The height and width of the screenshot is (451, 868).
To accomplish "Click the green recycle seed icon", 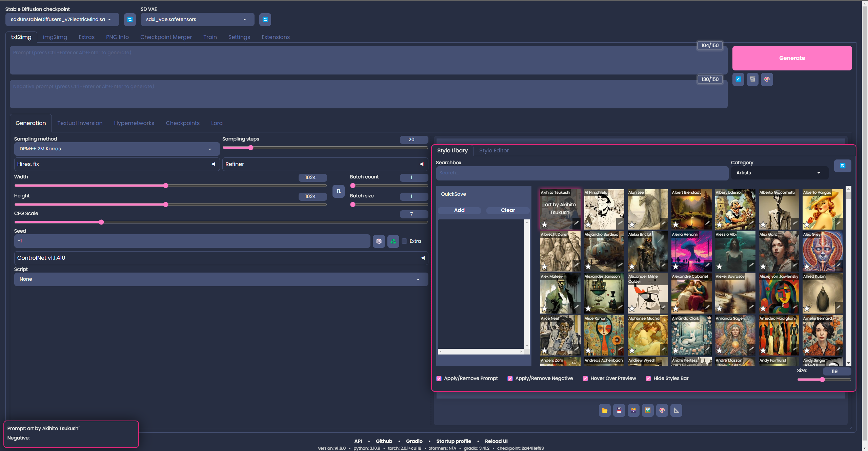I will tap(393, 241).
